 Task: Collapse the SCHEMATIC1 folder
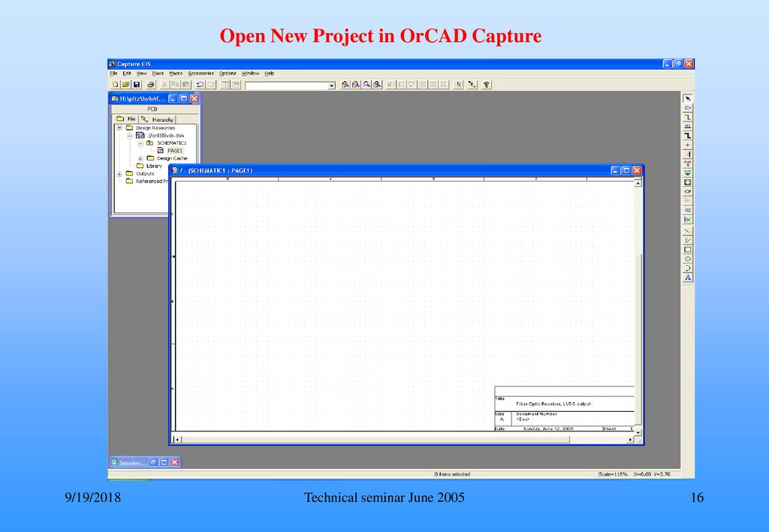coord(140,143)
